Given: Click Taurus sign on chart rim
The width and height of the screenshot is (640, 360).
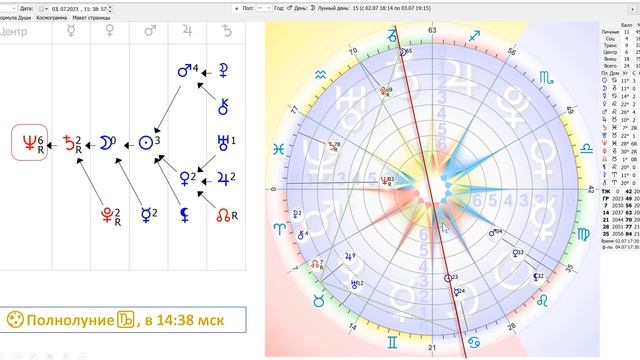Looking at the screenshot, I should click(318, 301).
